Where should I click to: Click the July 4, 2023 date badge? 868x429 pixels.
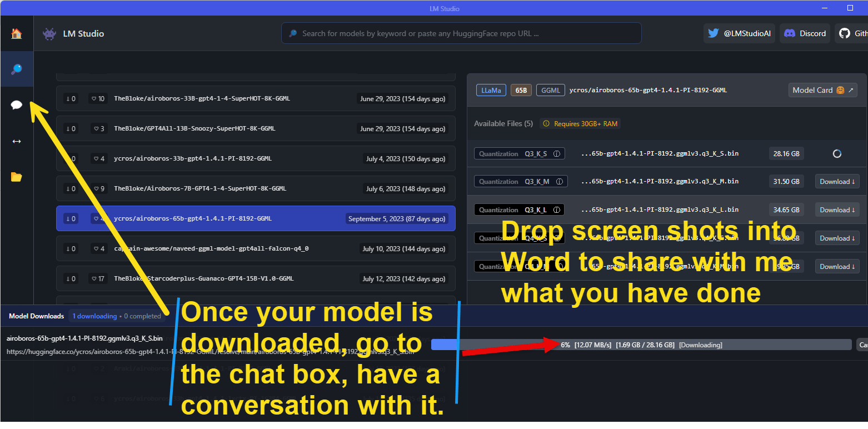(406, 159)
